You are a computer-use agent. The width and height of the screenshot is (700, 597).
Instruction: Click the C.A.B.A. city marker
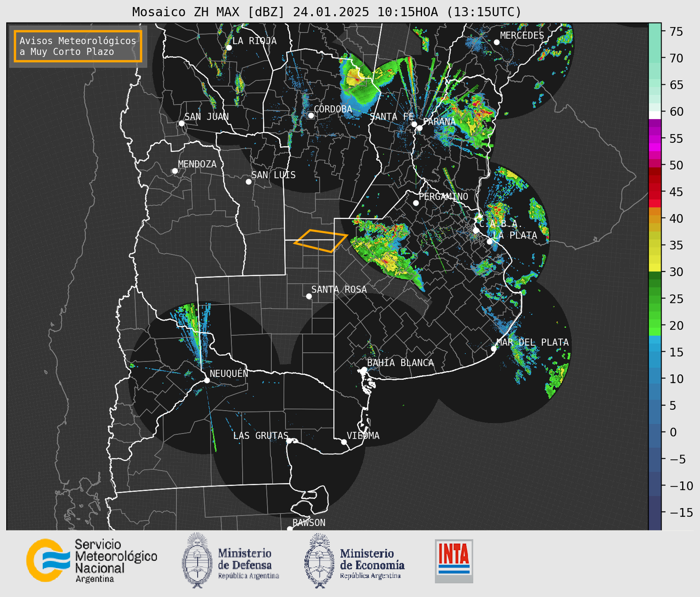476,230
